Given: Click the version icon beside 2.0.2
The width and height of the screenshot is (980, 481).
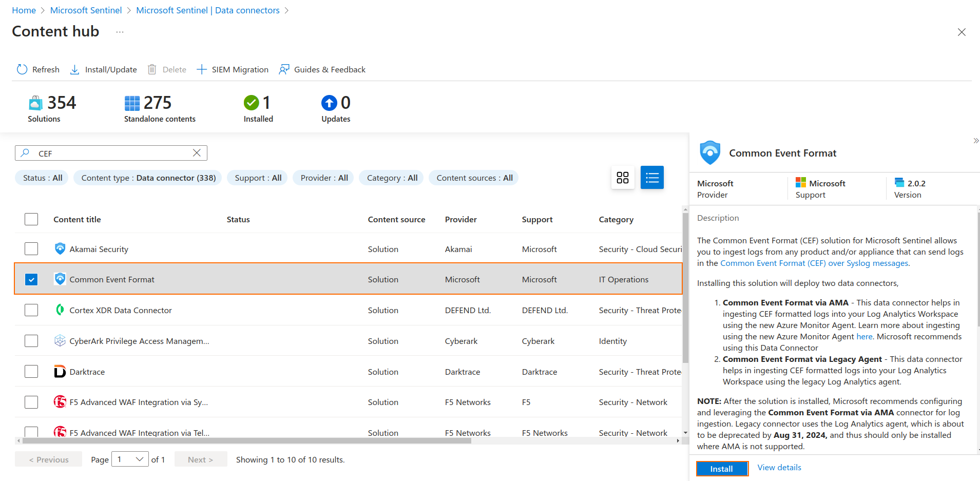Looking at the screenshot, I should click(x=899, y=182).
